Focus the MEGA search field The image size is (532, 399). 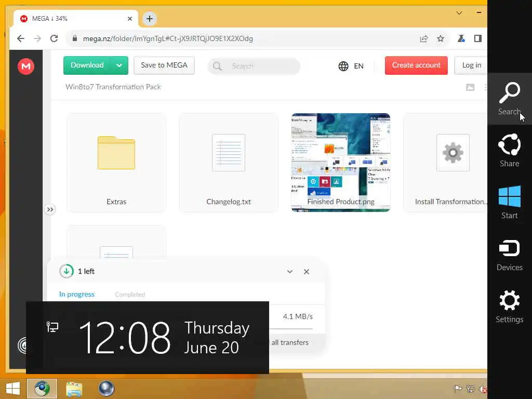(x=254, y=66)
